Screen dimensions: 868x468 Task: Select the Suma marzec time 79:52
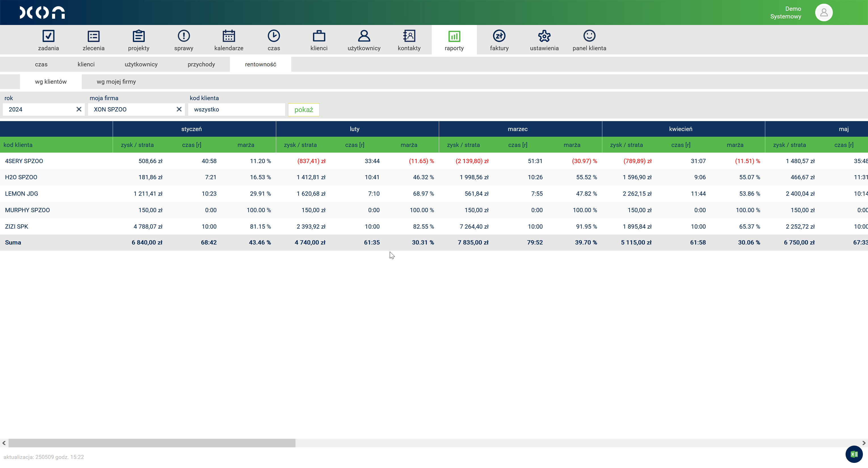pos(535,243)
